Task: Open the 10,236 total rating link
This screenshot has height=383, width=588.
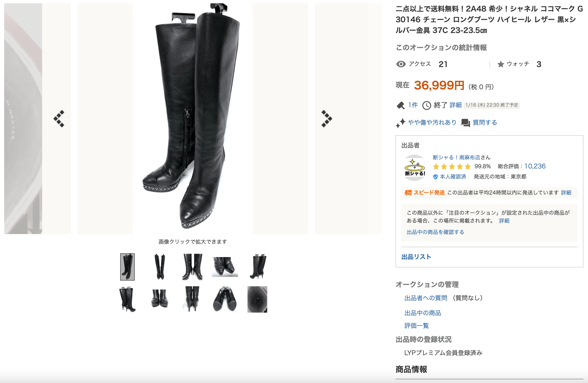Action: (535, 166)
